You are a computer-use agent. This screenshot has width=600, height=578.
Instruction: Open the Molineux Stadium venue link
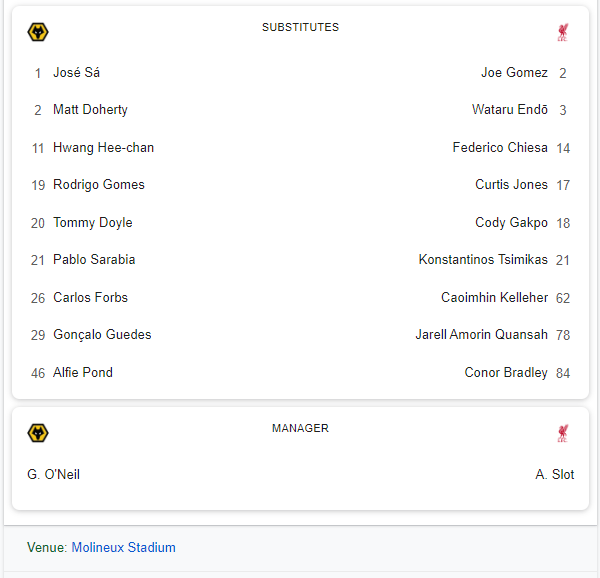[123, 547]
